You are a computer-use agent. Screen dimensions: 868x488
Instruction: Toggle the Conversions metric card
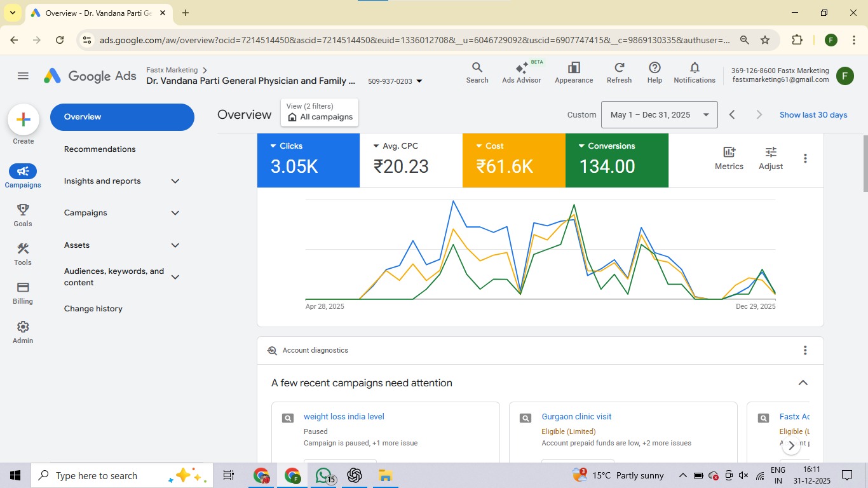[616, 160]
